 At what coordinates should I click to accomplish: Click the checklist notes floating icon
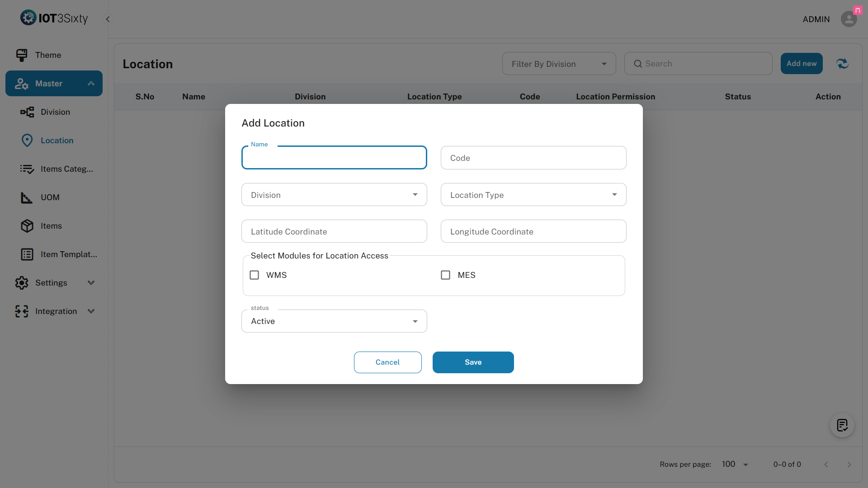[842, 425]
